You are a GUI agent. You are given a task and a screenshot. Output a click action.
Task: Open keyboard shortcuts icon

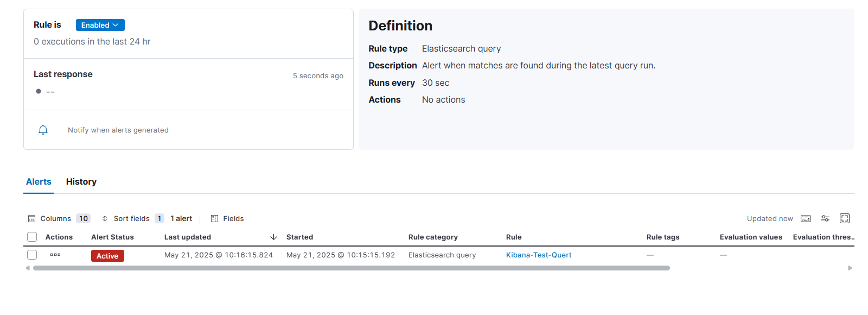(806, 218)
